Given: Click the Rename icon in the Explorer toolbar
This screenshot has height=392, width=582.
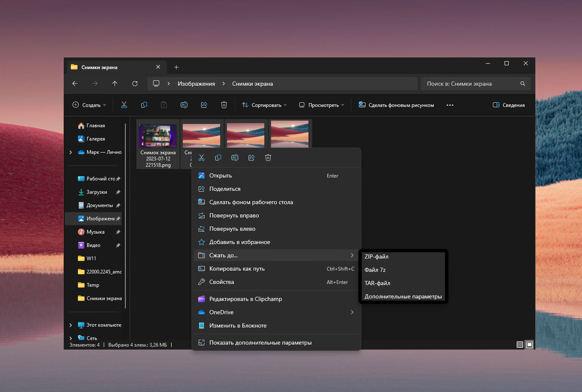Looking at the screenshot, I should (184, 105).
